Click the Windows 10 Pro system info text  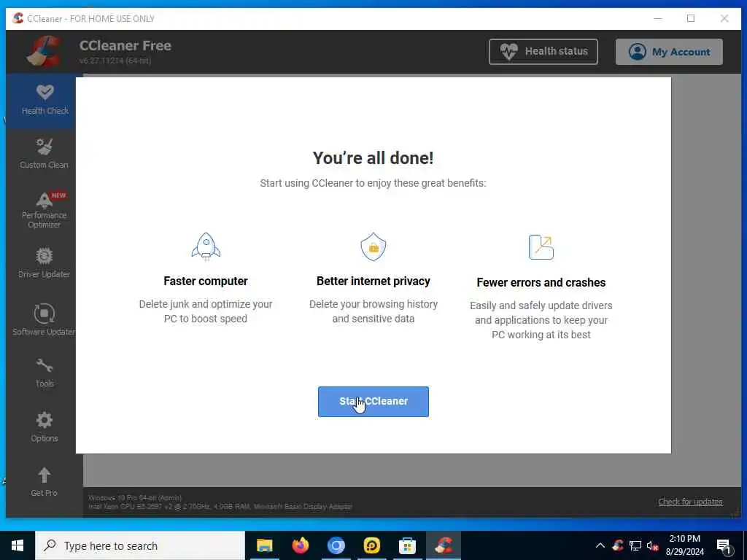pos(135,497)
